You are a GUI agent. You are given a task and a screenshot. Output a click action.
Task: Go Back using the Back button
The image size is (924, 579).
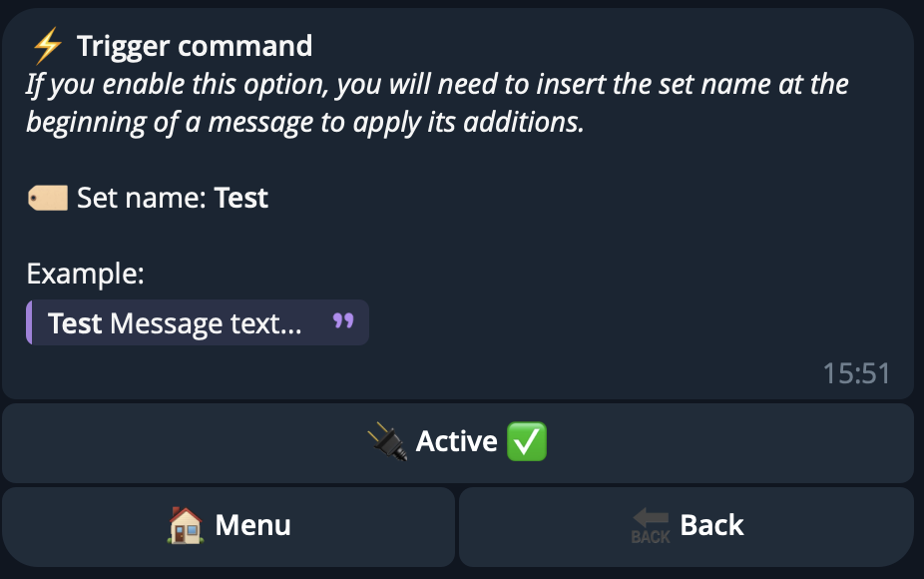[687, 526]
